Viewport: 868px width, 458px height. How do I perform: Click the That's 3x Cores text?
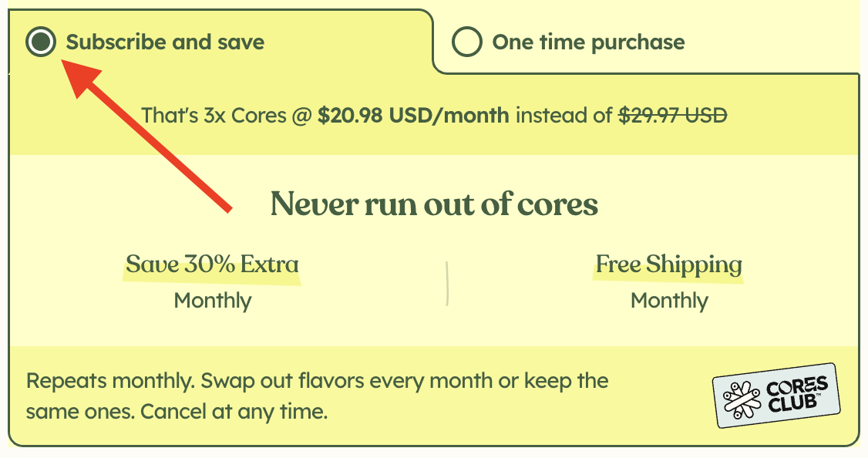point(214,115)
